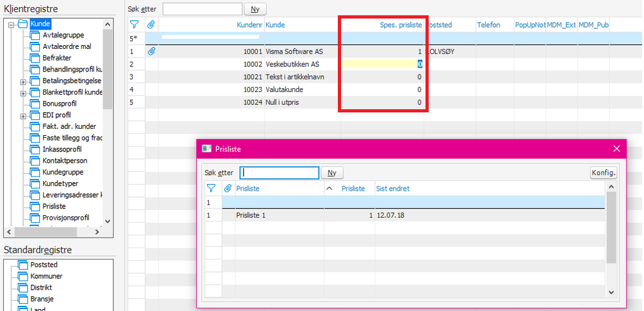Click the Kommuner folder icon
Image resolution: width=644 pixels, height=311 pixels.
(23, 276)
